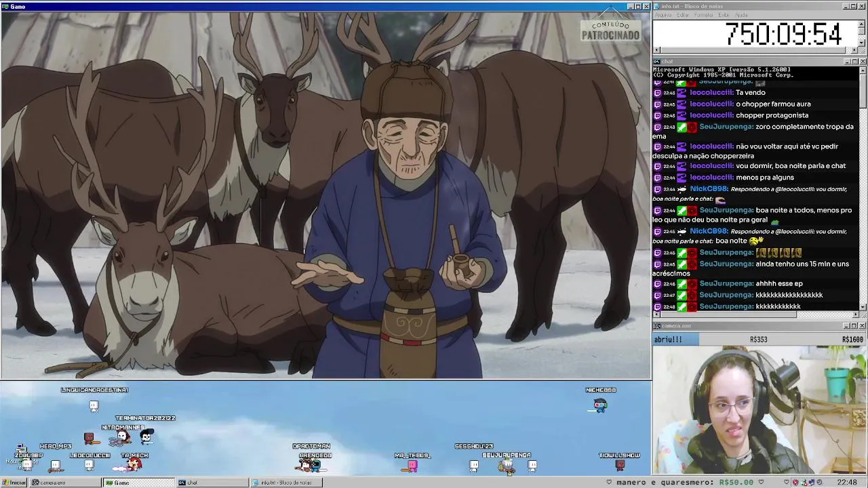Click the webcam feed in camera.exe
The width and height of the screenshot is (868, 488).
point(759,410)
